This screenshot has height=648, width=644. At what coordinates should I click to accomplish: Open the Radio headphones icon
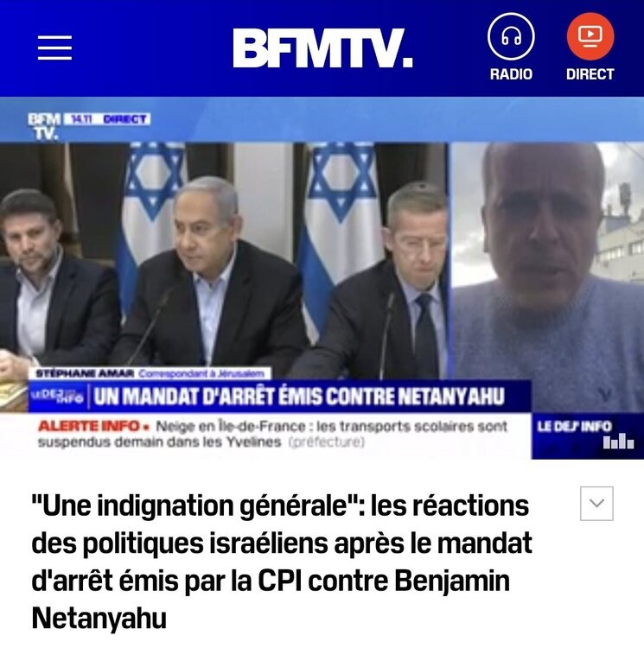coord(511,36)
